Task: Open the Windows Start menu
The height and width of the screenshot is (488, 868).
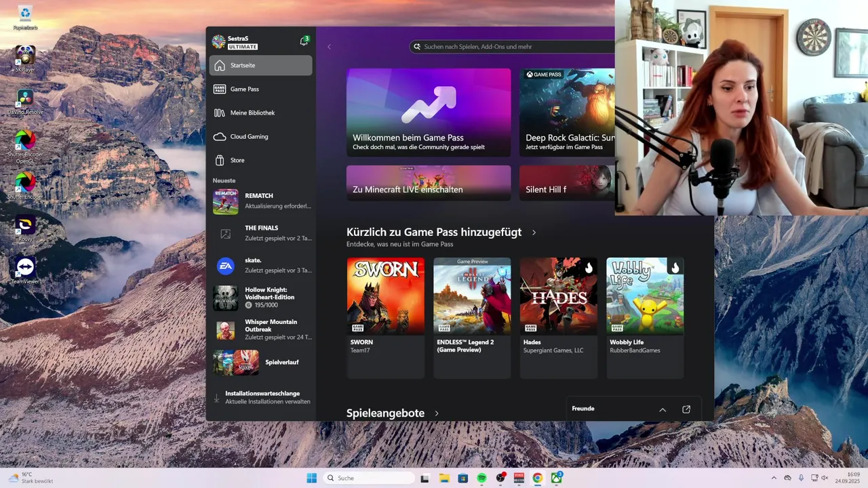Action: coord(311,478)
